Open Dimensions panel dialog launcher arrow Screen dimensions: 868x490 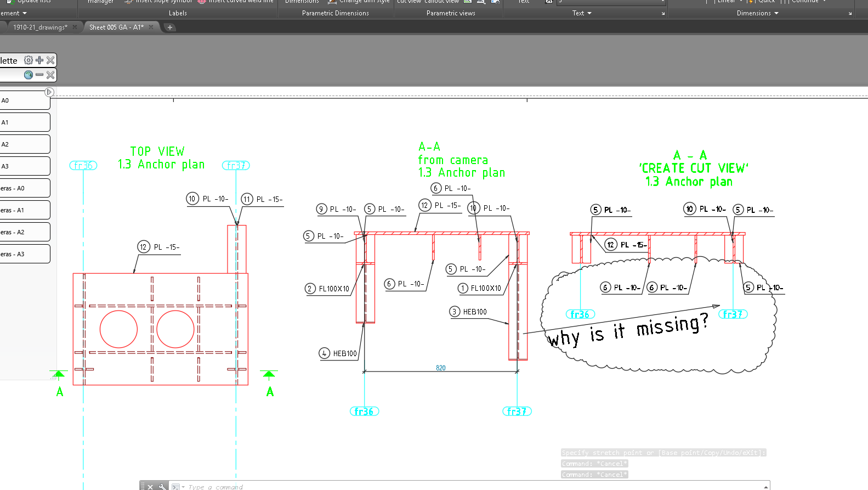(x=850, y=14)
